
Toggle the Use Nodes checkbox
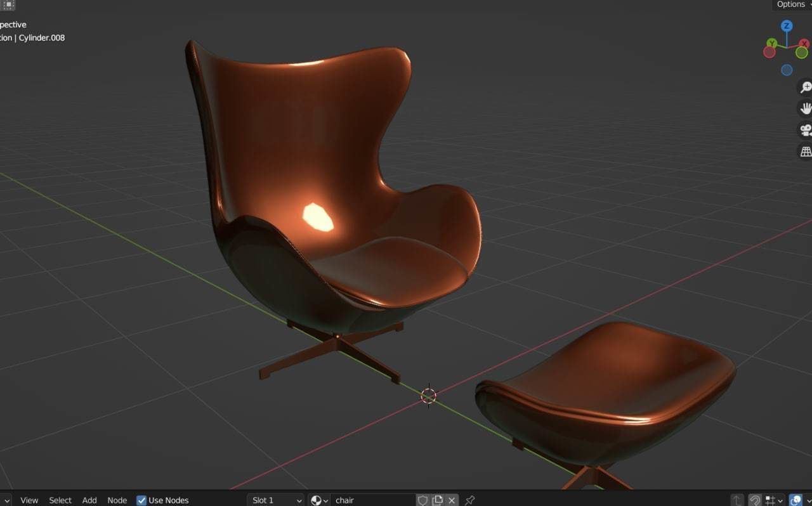[x=141, y=500]
